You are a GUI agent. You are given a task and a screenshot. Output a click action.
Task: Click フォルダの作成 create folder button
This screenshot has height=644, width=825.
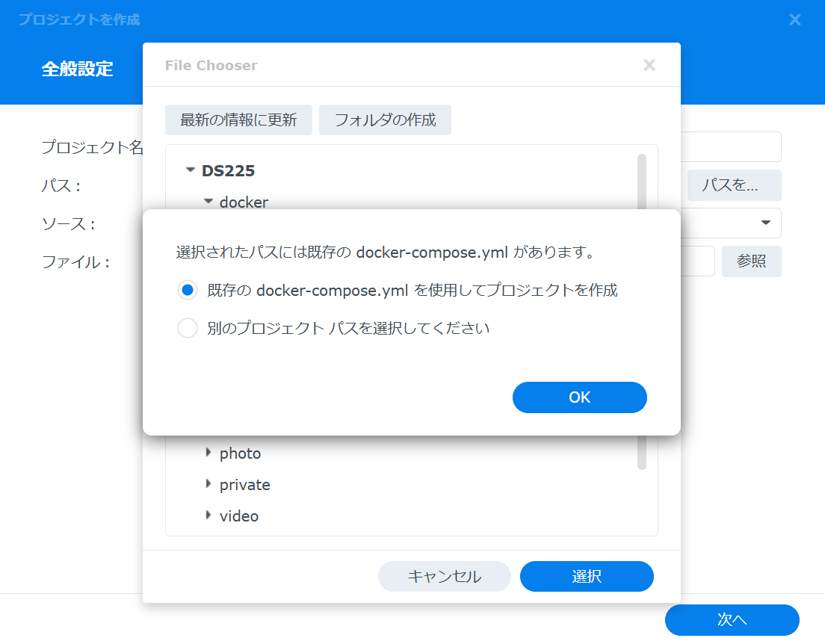[x=385, y=120]
